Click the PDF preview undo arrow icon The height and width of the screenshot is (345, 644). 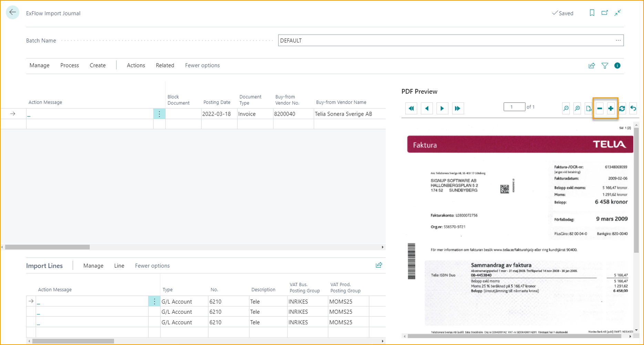[633, 108]
